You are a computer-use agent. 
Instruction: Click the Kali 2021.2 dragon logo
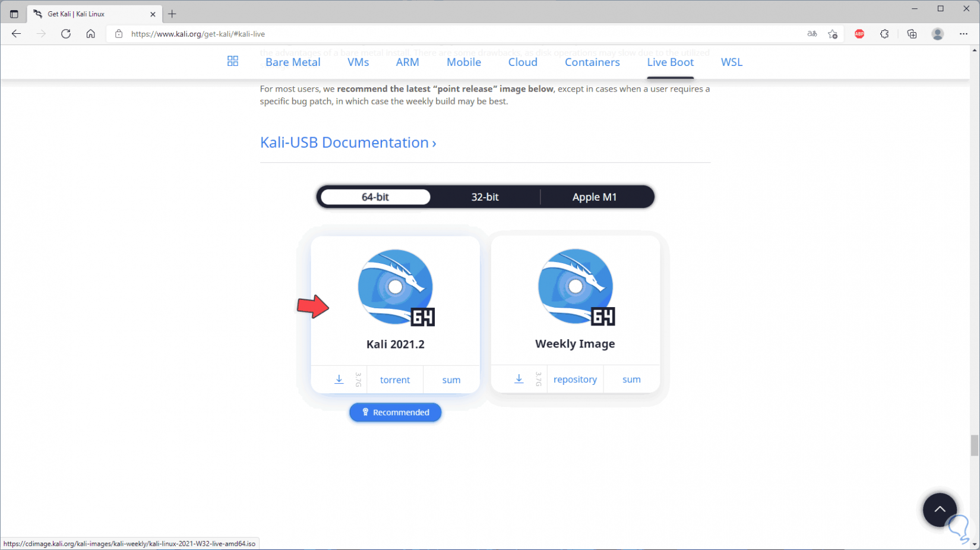coord(396,287)
